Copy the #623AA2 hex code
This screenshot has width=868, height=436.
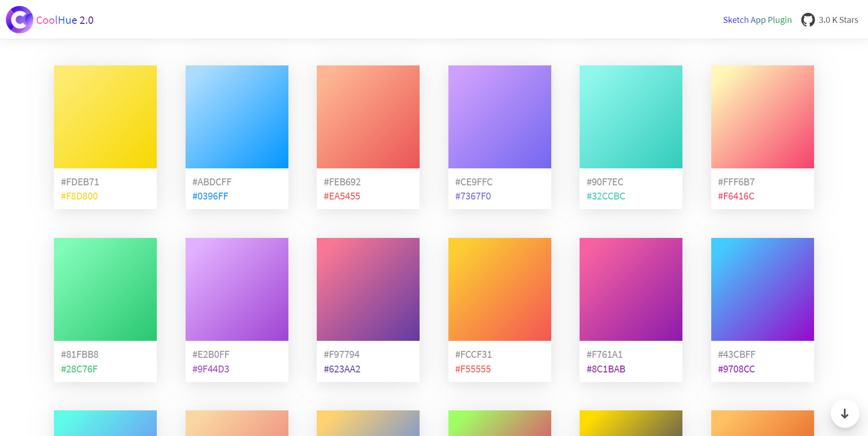coord(342,369)
